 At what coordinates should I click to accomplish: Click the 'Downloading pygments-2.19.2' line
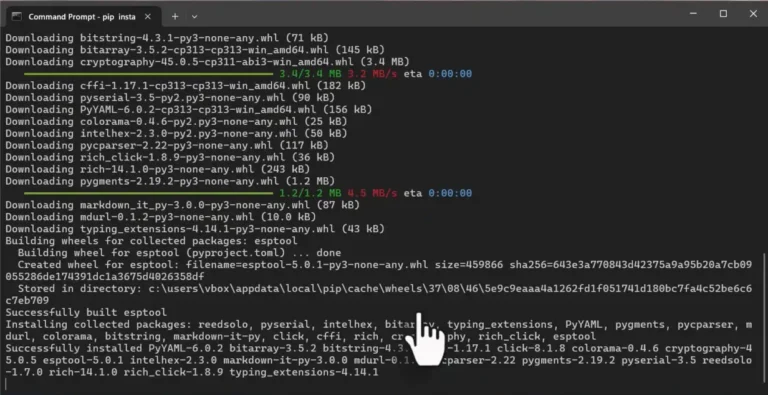click(x=170, y=181)
